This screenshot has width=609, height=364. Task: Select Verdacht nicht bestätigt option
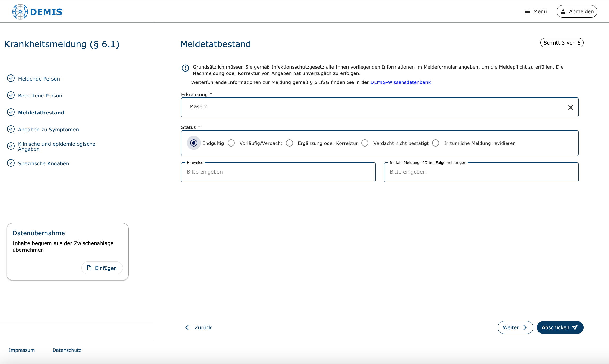[365, 143]
